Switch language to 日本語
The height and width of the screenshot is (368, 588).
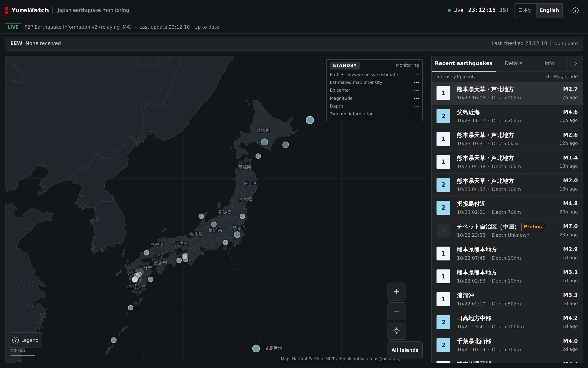525,10
